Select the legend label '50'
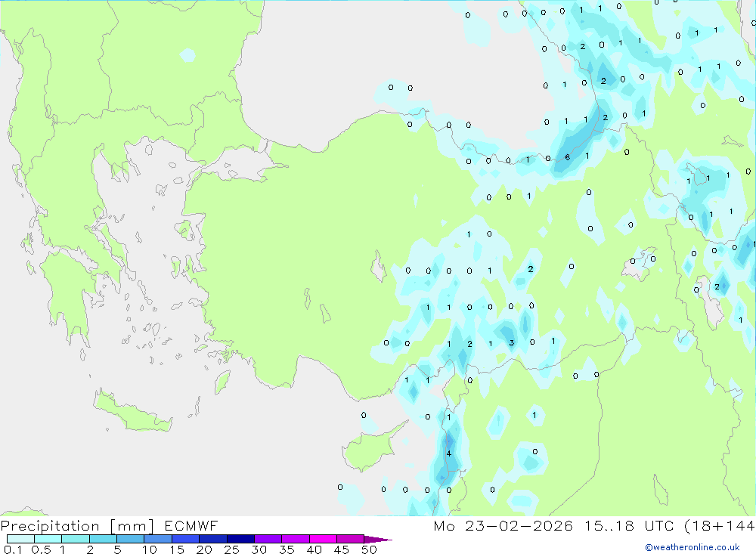This screenshot has height=554, width=756. click(369, 549)
